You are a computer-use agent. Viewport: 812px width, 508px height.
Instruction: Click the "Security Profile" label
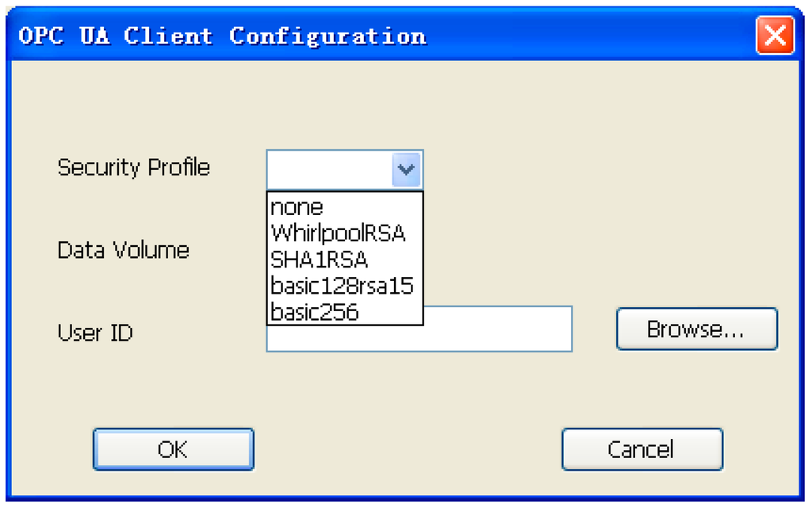coord(133,167)
